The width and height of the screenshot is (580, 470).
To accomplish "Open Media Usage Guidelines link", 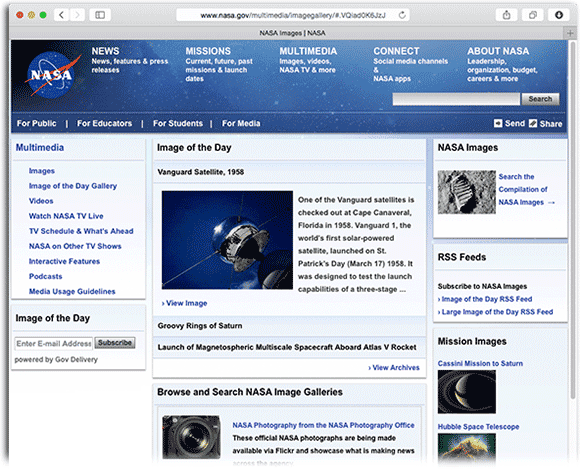I will (x=72, y=291).
